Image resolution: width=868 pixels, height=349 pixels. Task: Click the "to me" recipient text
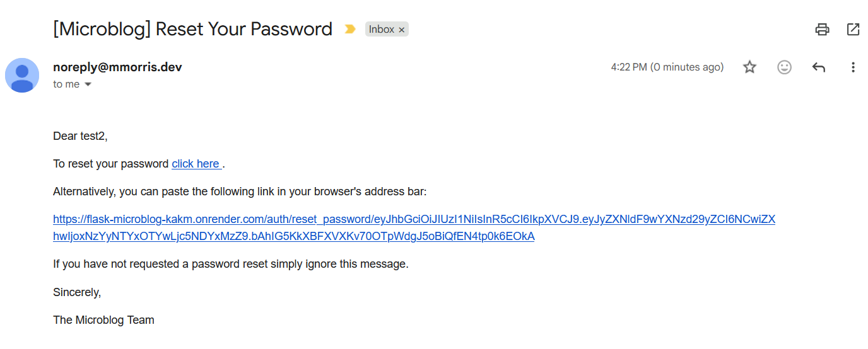point(66,84)
